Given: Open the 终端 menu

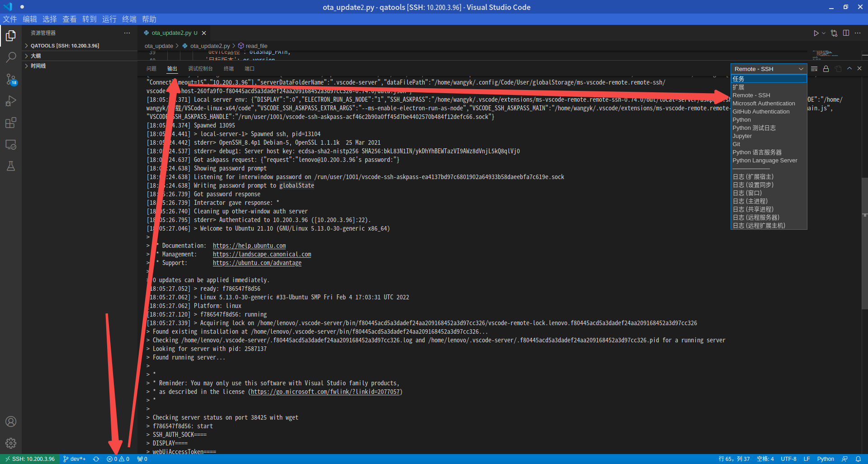Looking at the screenshot, I should [129, 19].
